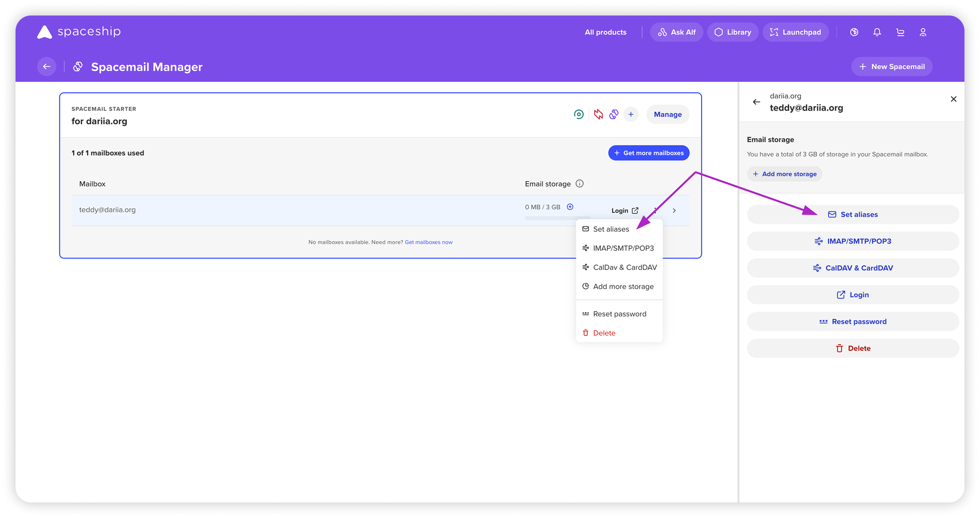Click red Delete button in side panel

(853, 348)
